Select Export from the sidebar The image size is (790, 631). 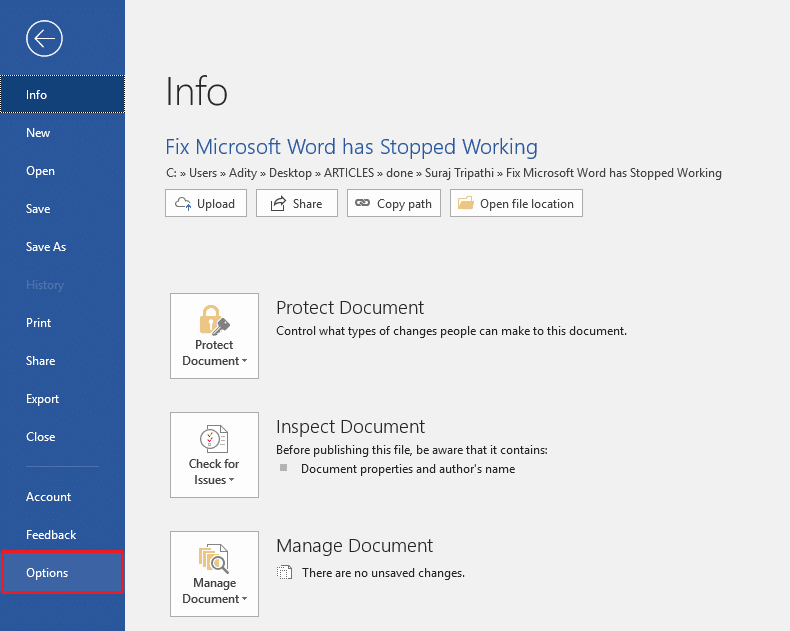point(43,399)
